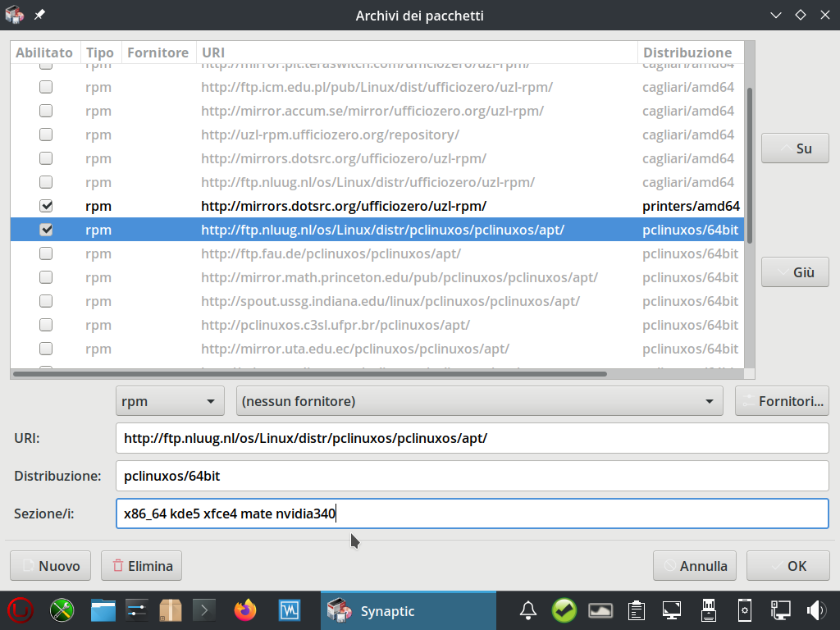Image resolution: width=840 pixels, height=630 pixels.
Task: Enable the ftp.fau.de pclinuxos repository checkbox
Action: pyautogui.click(x=47, y=253)
